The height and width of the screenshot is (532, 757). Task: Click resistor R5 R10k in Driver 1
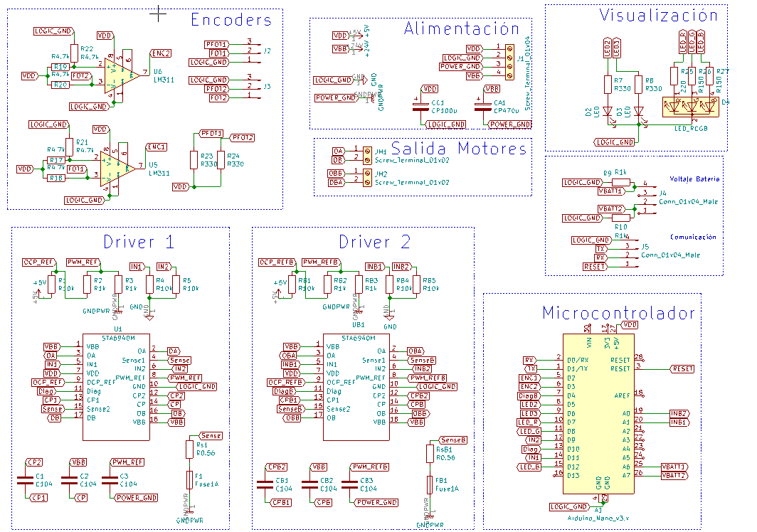click(176, 284)
